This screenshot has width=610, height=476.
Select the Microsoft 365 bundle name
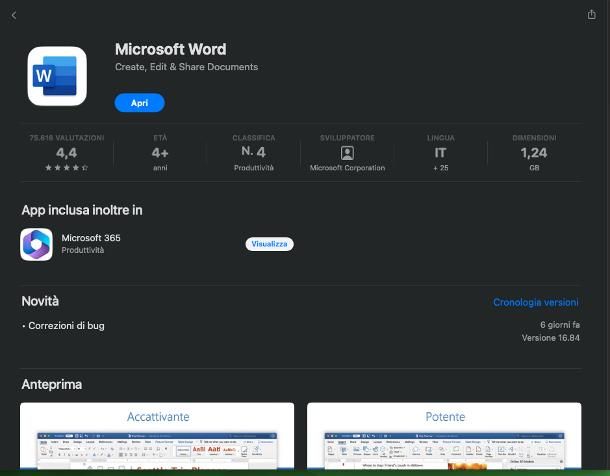pyautogui.click(x=91, y=238)
